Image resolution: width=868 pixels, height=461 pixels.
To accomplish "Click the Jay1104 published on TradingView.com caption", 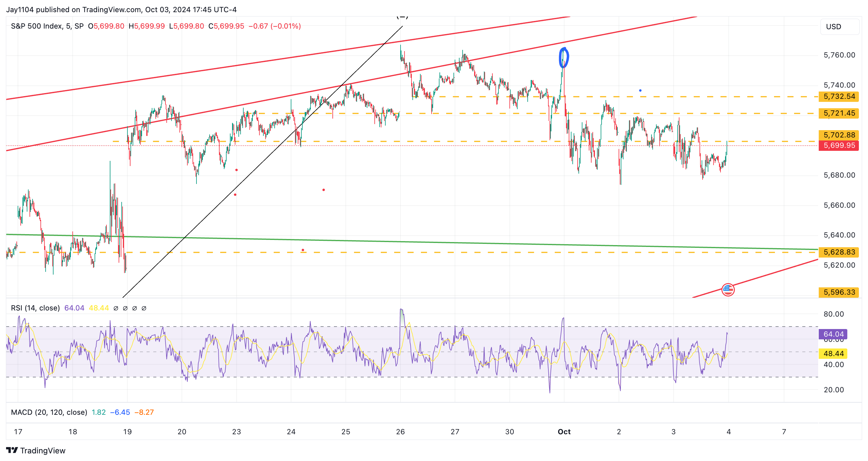I will (x=121, y=9).
